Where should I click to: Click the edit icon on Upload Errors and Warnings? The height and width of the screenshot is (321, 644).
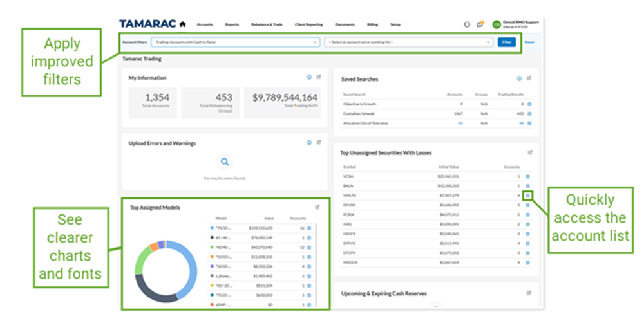coord(319,142)
